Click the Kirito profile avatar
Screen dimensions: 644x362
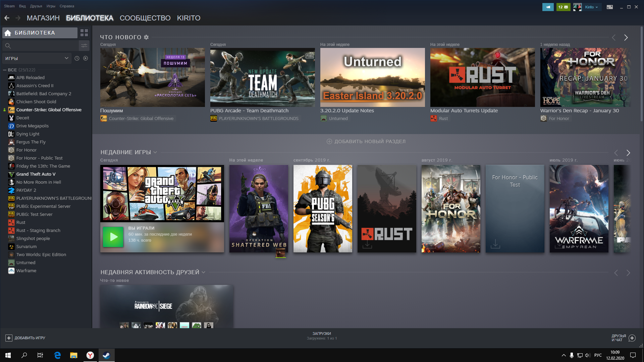[x=577, y=7]
